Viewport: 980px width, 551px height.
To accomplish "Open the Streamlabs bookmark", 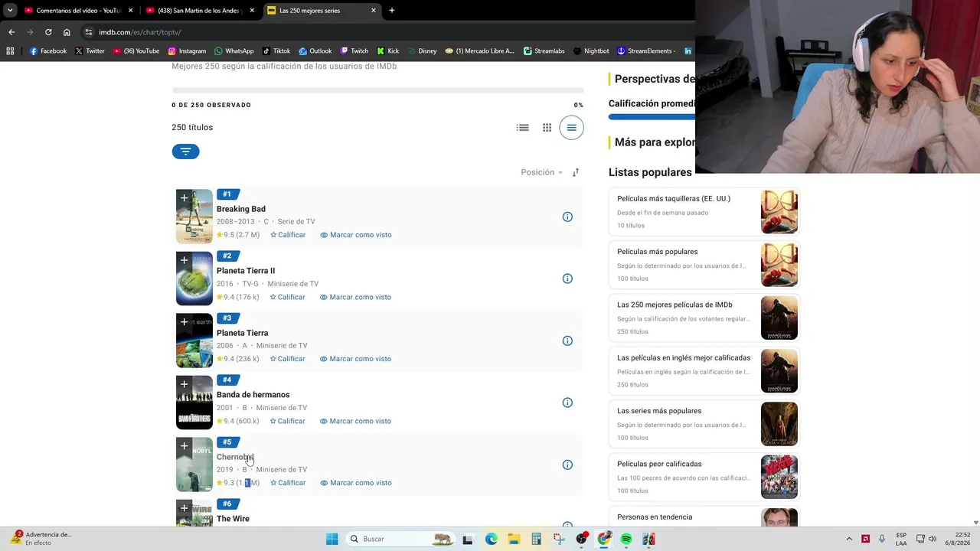I will (544, 51).
